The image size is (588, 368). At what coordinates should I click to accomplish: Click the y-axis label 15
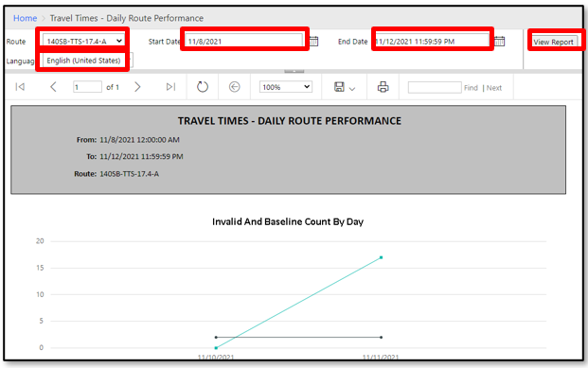(40, 268)
